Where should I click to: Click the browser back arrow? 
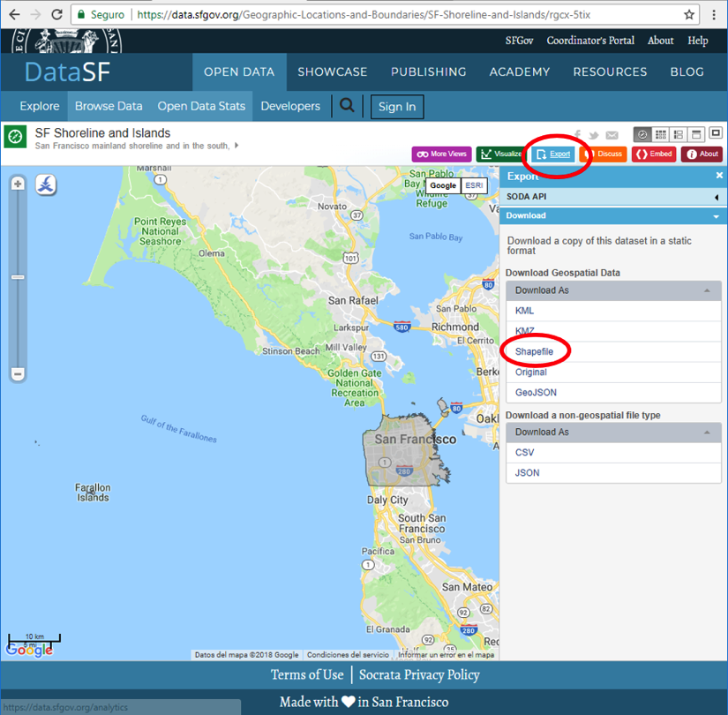14,14
